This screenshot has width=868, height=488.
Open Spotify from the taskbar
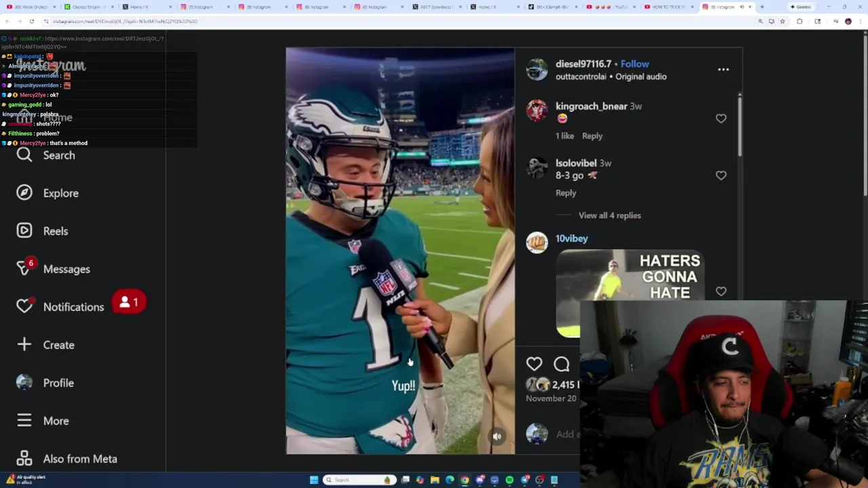point(509,480)
